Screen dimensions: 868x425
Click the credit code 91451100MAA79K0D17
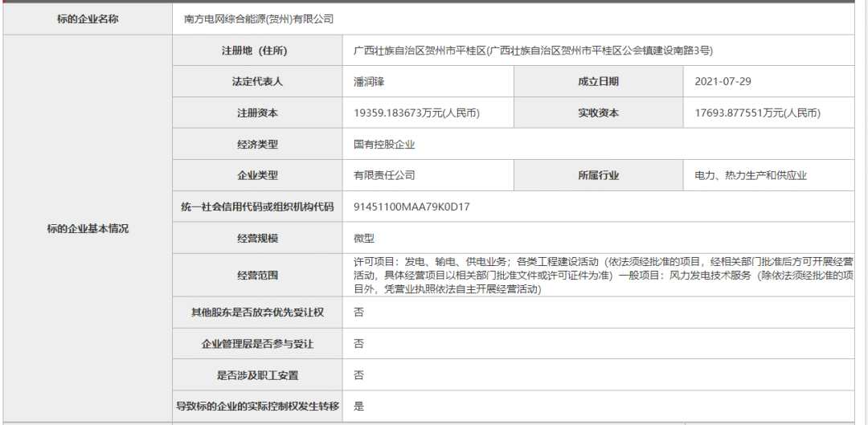[x=411, y=206]
